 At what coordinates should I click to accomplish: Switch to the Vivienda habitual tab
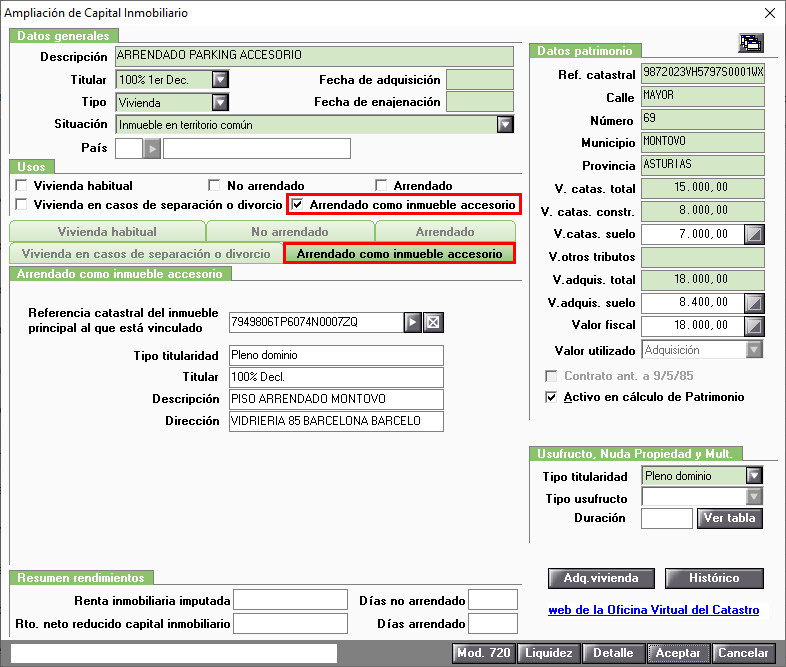tap(107, 232)
